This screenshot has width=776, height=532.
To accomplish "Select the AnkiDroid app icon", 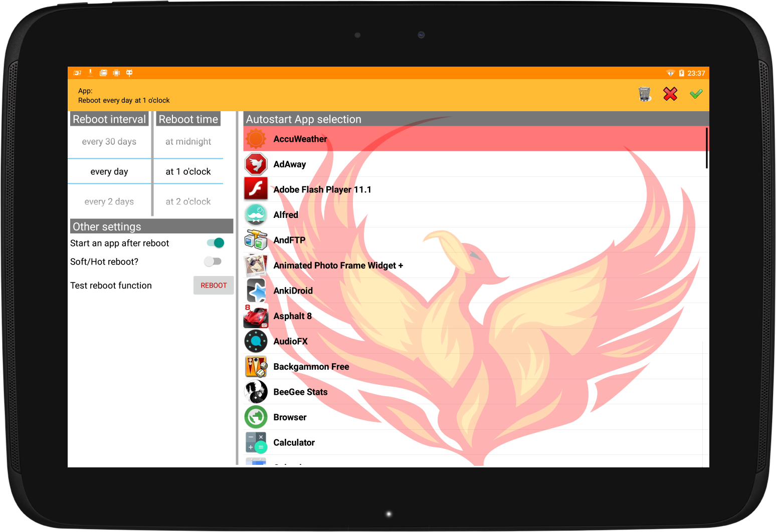I will tap(256, 291).
